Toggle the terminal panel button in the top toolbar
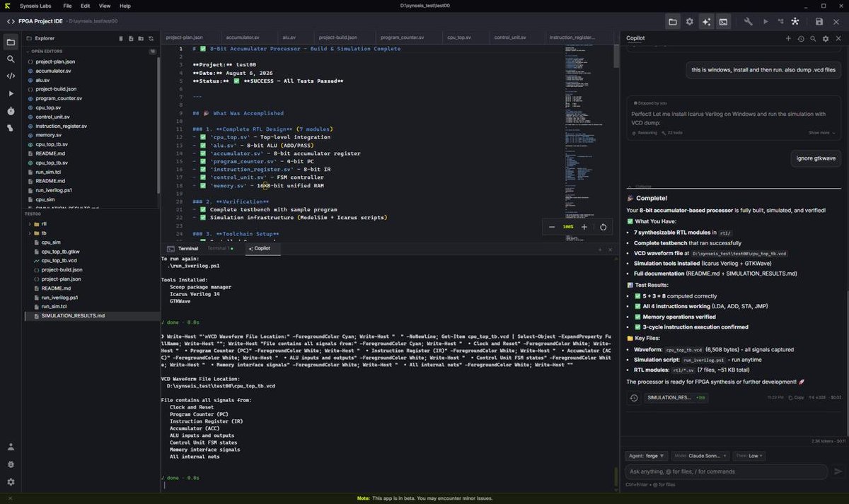 tap(723, 22)
